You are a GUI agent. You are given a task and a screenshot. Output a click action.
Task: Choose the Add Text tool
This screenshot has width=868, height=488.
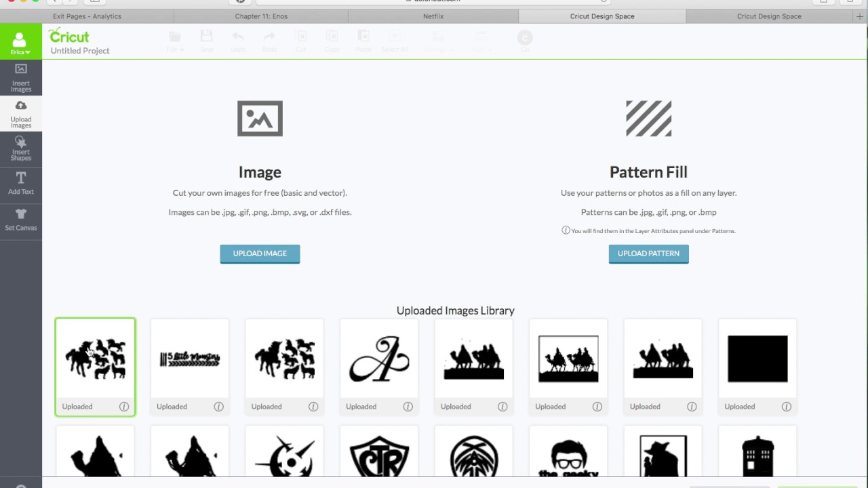20,183
